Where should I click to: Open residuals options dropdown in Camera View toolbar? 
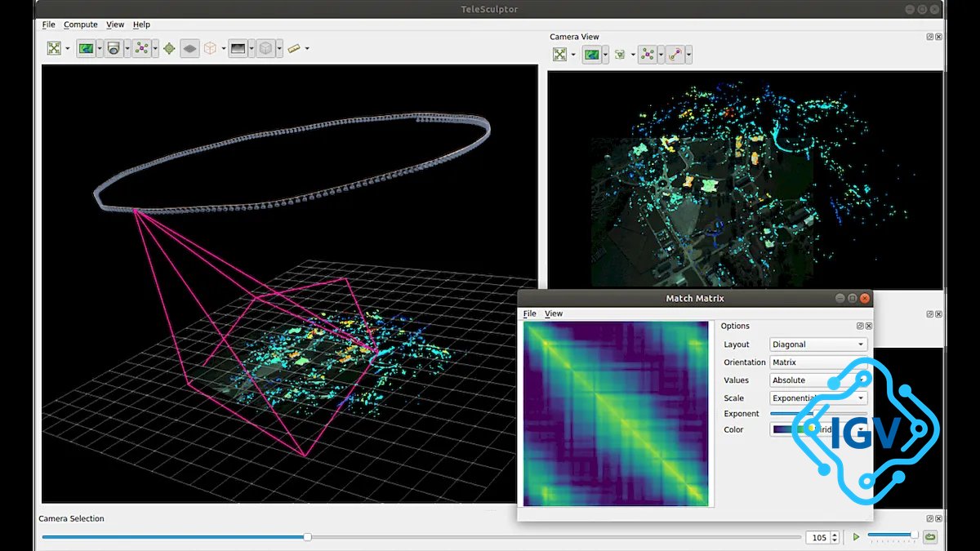point(688,54)
